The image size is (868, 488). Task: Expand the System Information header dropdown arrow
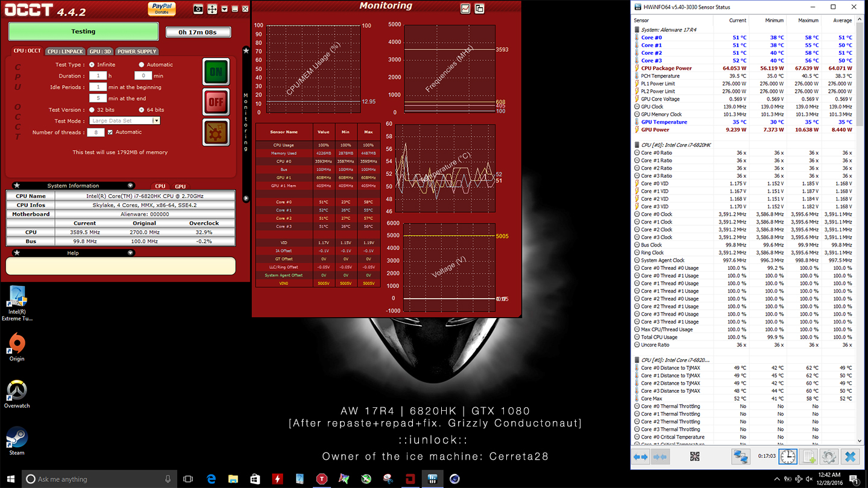pos(130,186)
